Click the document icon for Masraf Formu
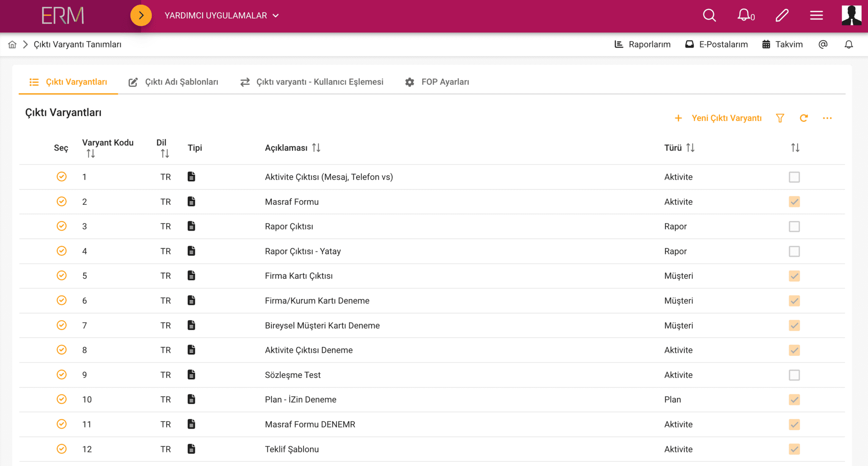The width and height of the screenshot is (868, 466). (x=192, y=202)
